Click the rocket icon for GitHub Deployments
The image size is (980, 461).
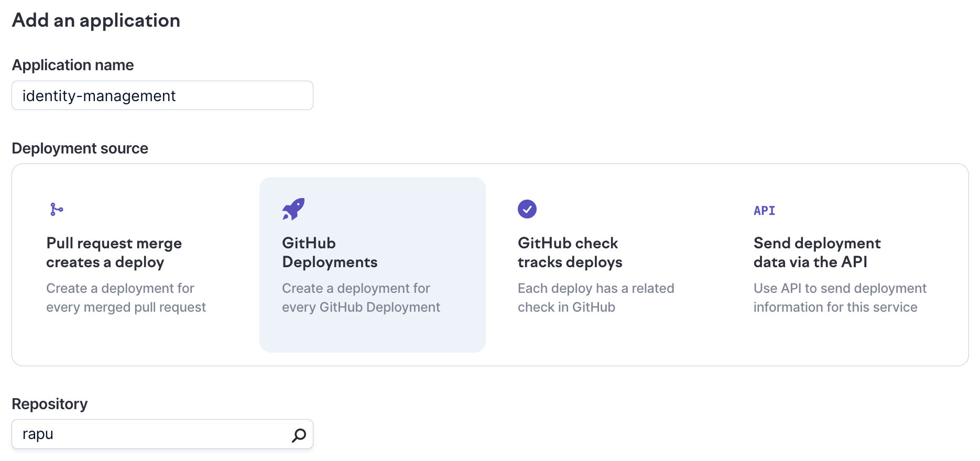point(293,209)
